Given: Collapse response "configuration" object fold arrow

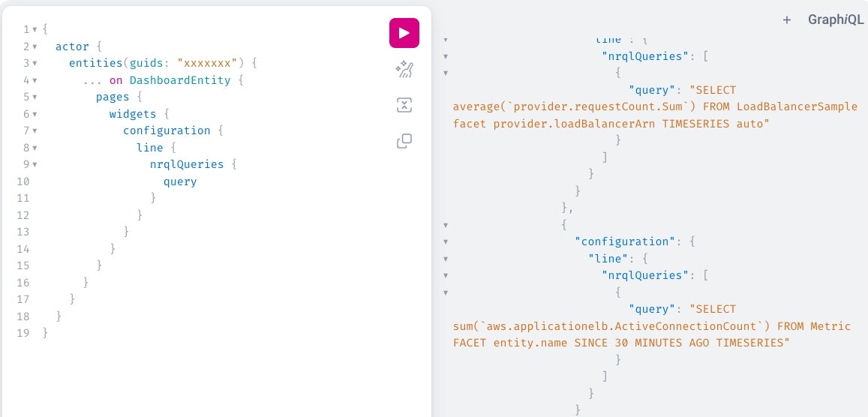Looking at the screenshot, I should tap(446, 241).
